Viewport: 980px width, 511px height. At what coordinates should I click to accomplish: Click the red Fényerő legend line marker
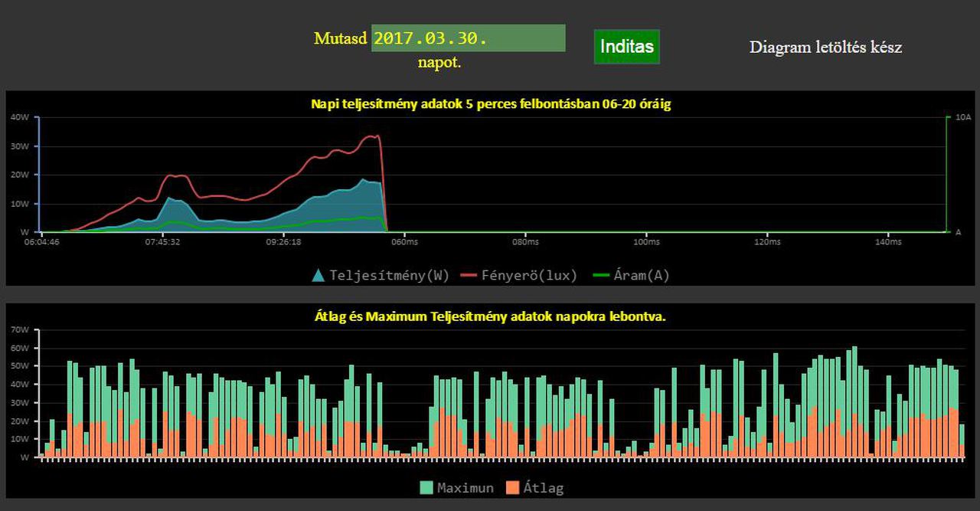coord(469,276)
